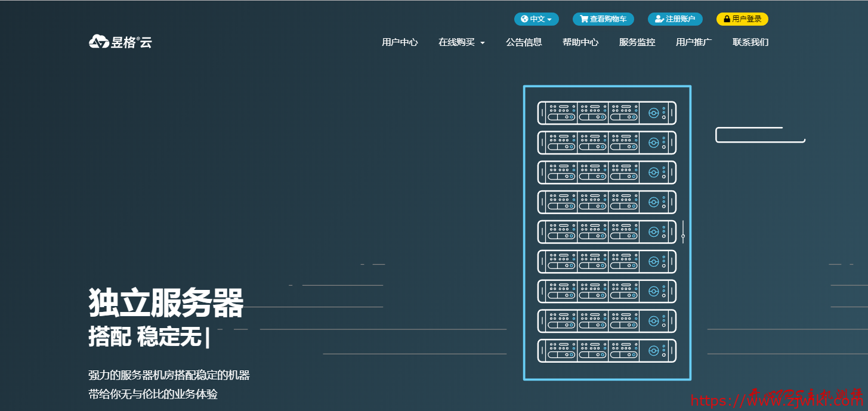Viewport: 868px width, 411px height.
Task: Click the 昱格云 brand name text
Action: 131,42
